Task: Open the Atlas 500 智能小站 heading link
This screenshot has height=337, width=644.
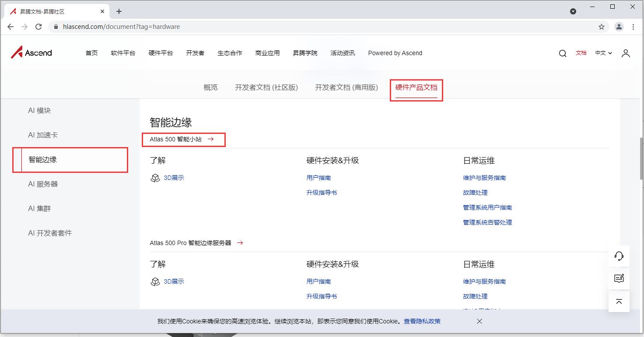Action: click(176, 139)
